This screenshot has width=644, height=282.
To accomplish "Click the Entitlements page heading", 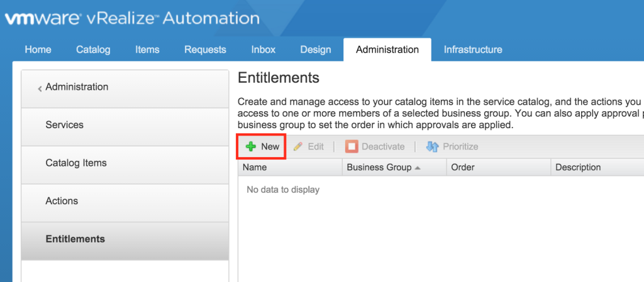I will tap(279, 77).
